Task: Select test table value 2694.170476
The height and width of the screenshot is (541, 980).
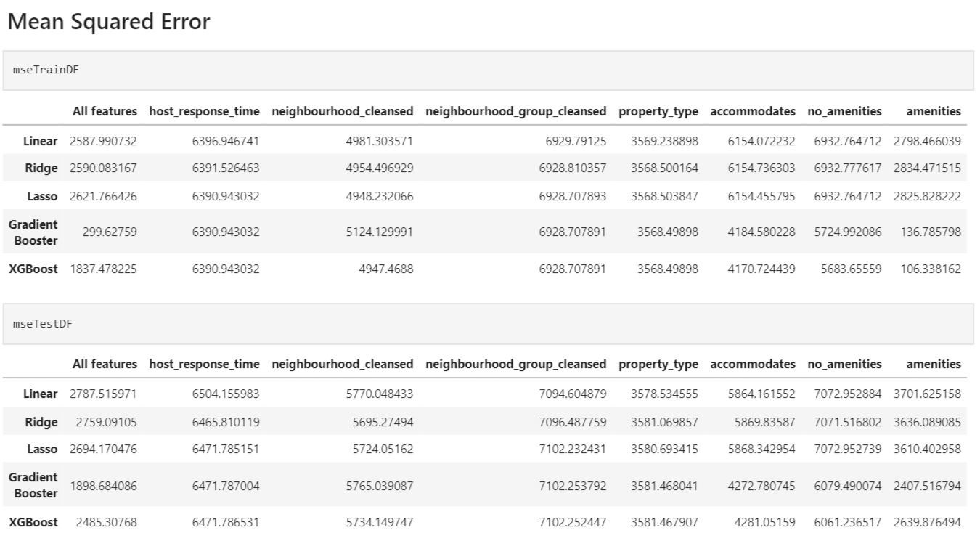Action: (103, 449)
